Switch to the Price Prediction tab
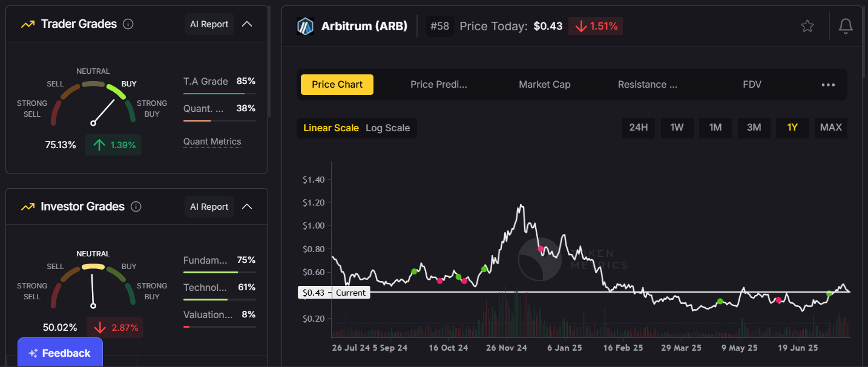This screenshot has width=868, height=367. coord(438,85)
